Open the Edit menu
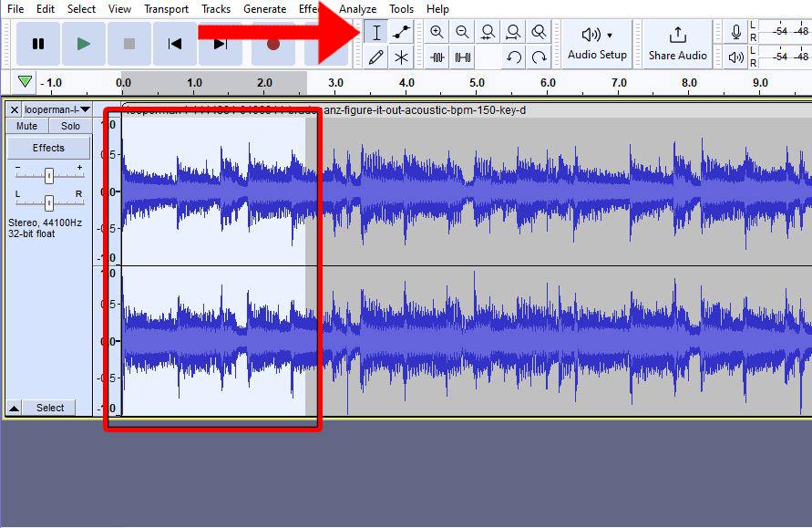This screenshot has height=528, width=812. pyautogui.click(x=46, y=9)
